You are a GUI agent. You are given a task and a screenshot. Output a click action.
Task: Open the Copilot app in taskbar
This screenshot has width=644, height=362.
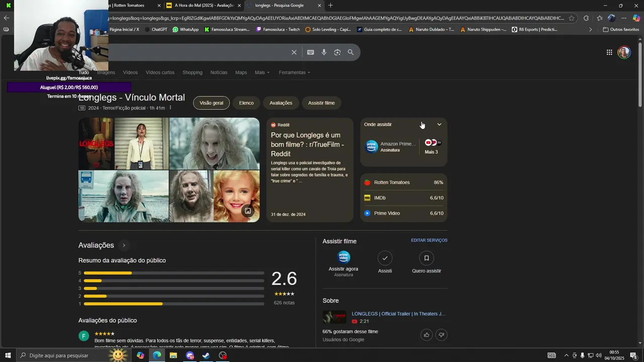[x=140, y=355]
